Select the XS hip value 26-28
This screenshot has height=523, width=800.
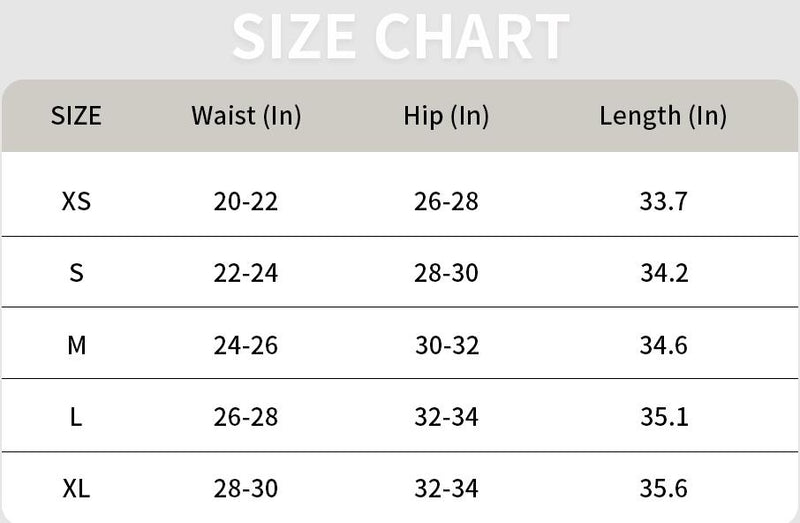pyautogui.click(x=446, y=202)
